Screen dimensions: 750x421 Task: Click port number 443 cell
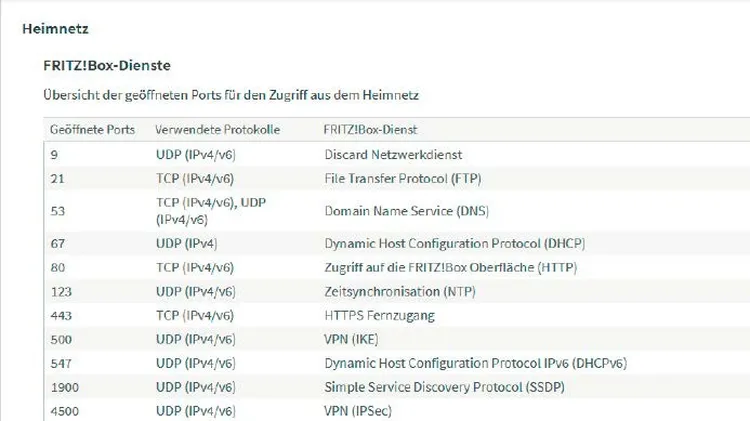(61, 316)
